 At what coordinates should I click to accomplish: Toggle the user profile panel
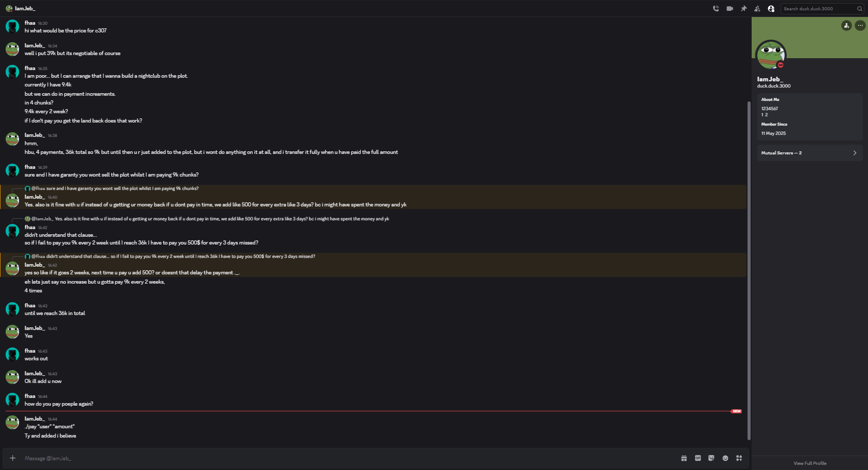(771, 9)
